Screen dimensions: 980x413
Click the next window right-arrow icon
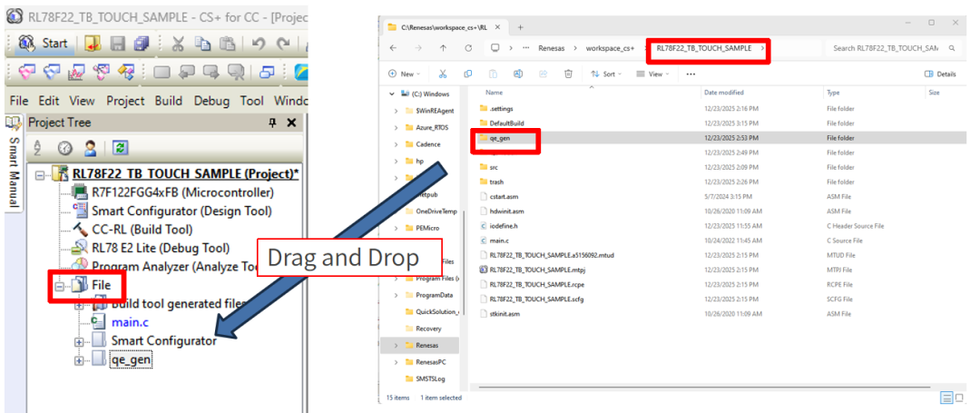point(211,73)
